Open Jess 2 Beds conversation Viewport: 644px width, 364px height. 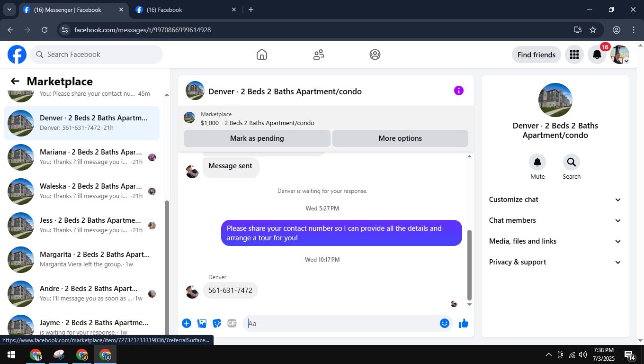[x=81, y=226]
